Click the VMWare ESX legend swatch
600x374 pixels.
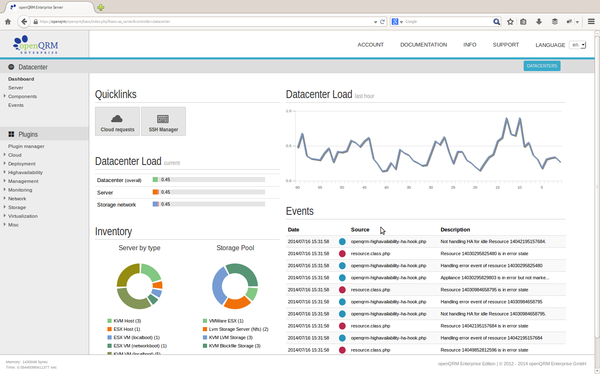(205, 321)
